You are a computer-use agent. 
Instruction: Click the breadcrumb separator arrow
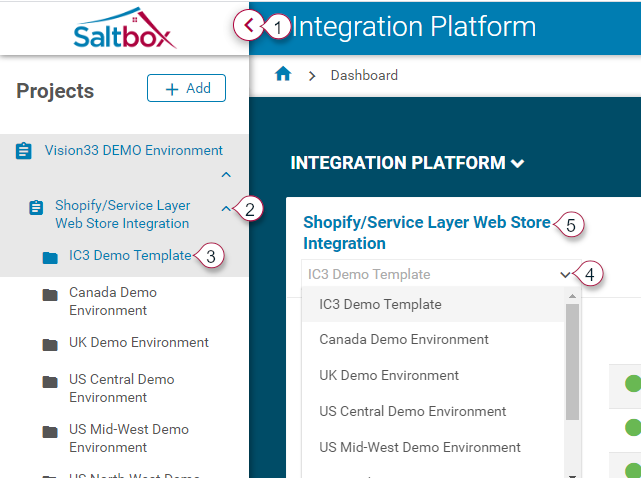[312, 76]
